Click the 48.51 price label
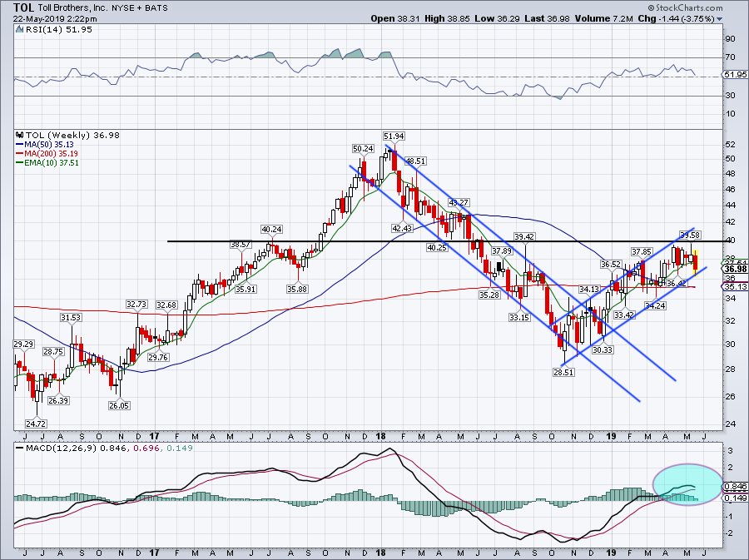The height and width of the screenshot is (560, 749). coord(415,161)
